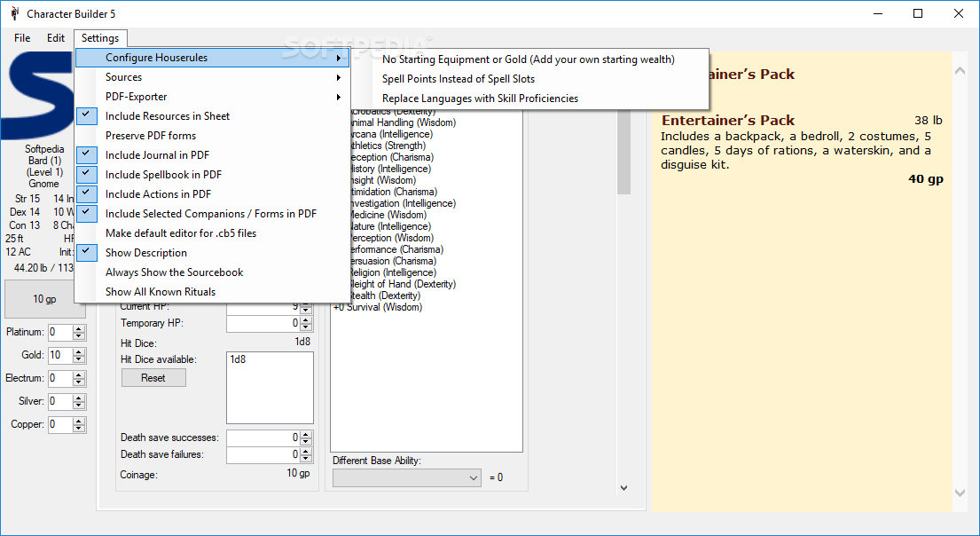Screen dimensions: 980x536
Task: Click the Electrum amount field
Action: coord(60,378)
